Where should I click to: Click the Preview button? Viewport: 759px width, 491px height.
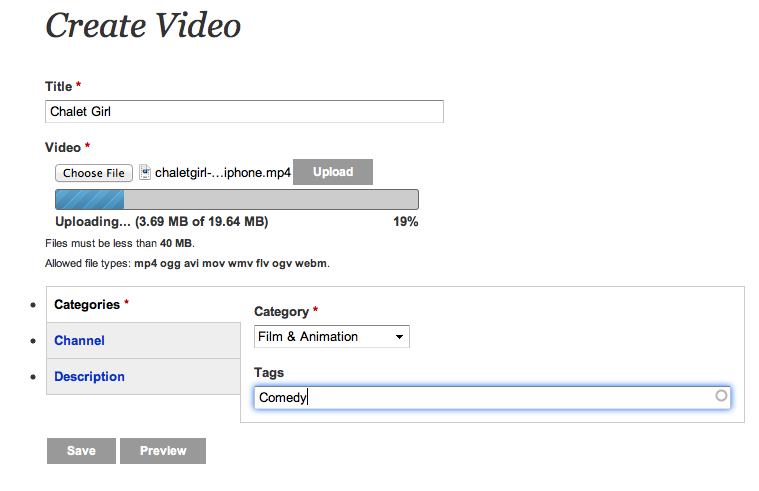(163, 451)
